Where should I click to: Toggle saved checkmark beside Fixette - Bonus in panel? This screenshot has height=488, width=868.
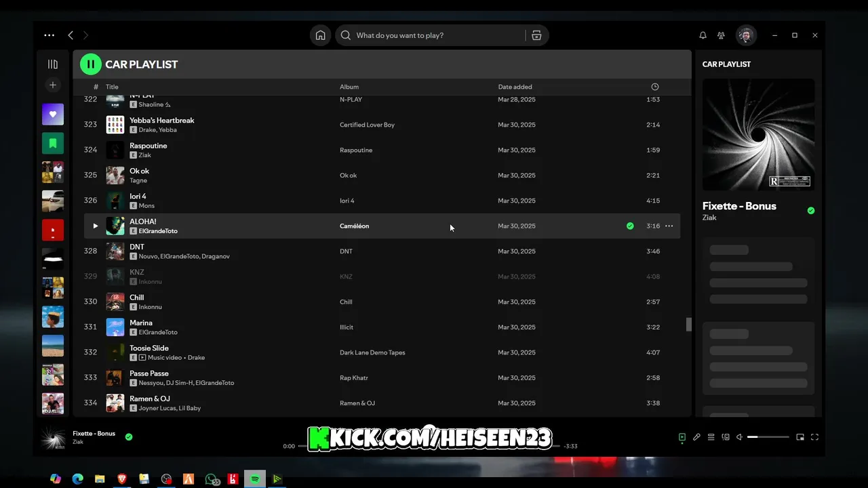811,211
